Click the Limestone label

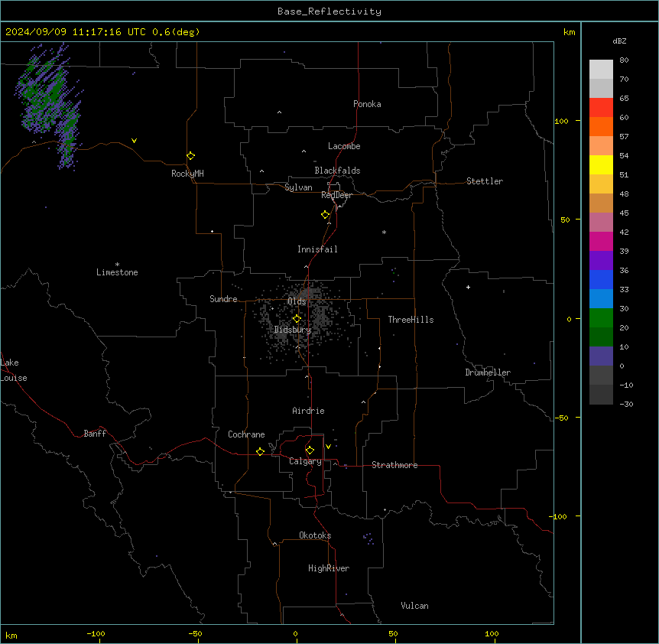click(117, 272)
